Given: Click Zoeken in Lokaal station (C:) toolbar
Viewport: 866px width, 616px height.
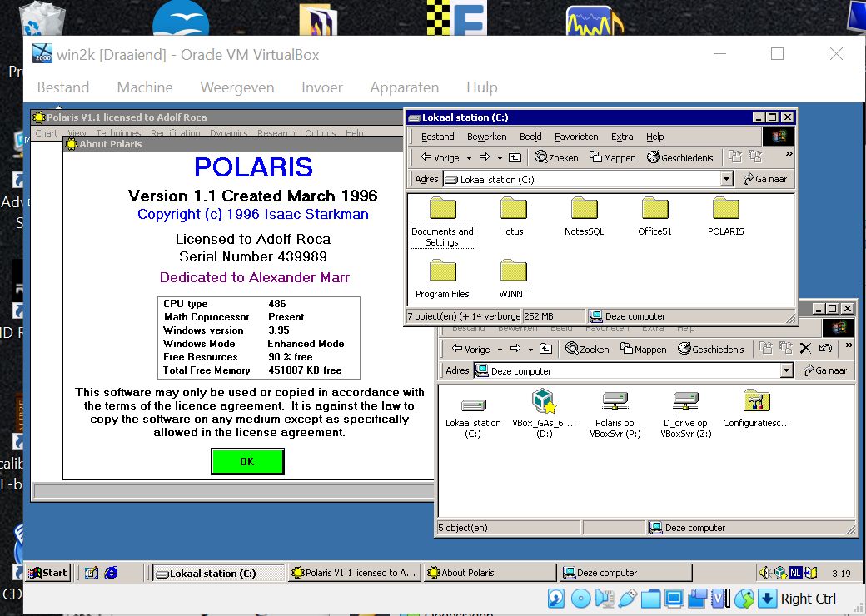Looking at the screenshot, I should [557, 158].
